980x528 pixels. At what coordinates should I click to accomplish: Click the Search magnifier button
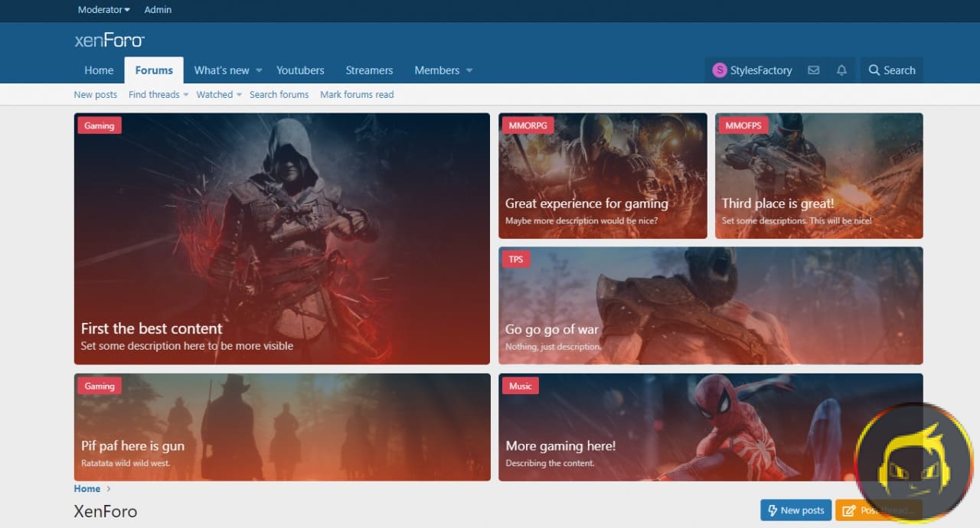pyautogui.click(x=891, y=70)
